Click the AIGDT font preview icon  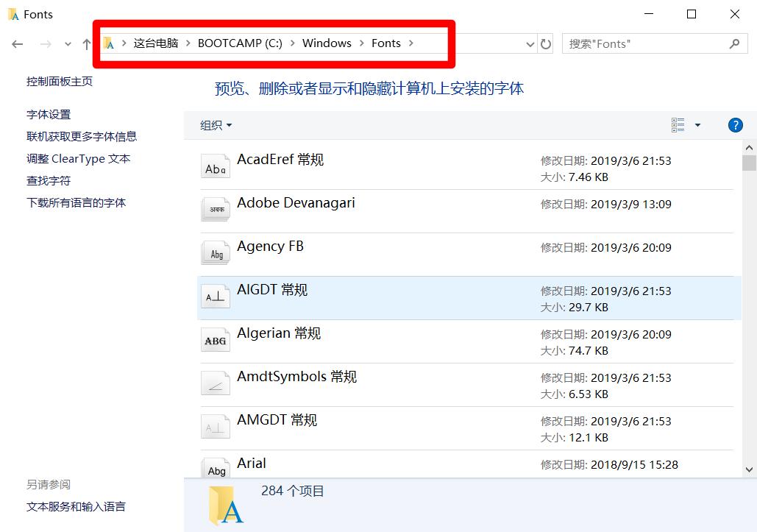(215, 297)
